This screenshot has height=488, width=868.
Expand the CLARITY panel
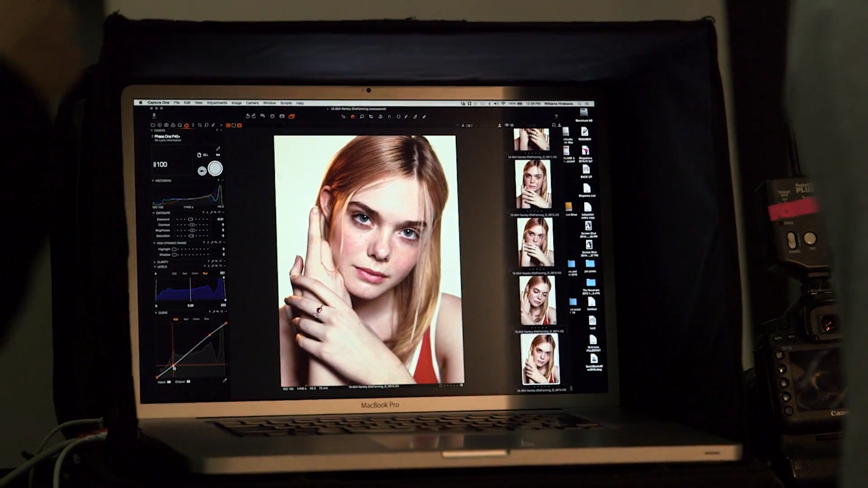(155, 262)
